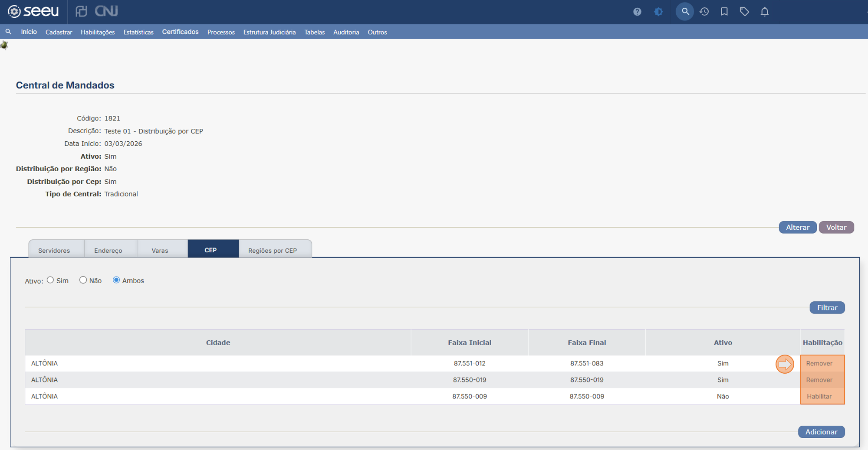Click the Faixa Inicial column header
The image size is (868, 450).
pos(470,342)
